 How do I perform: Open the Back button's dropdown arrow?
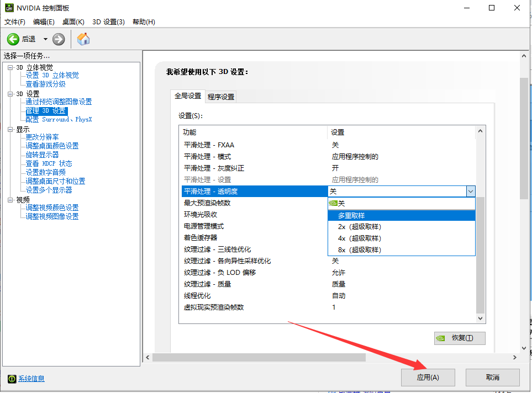[x=45, y=39]
